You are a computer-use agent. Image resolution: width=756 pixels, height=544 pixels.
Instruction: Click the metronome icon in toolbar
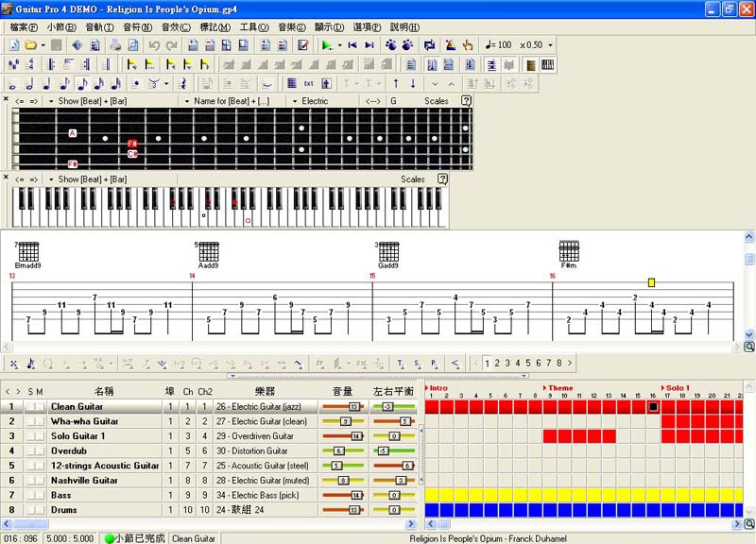pos(451,45)
